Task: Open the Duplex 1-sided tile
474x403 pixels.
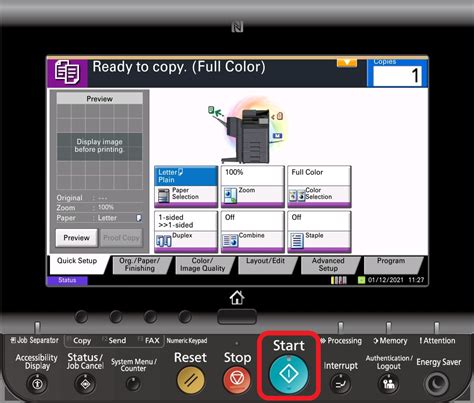Action: coord(186,232)
